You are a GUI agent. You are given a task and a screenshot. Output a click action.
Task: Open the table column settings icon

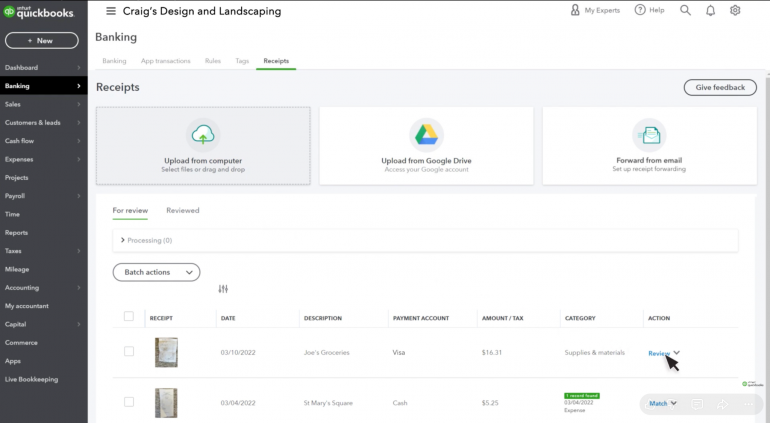click(223, 289)
